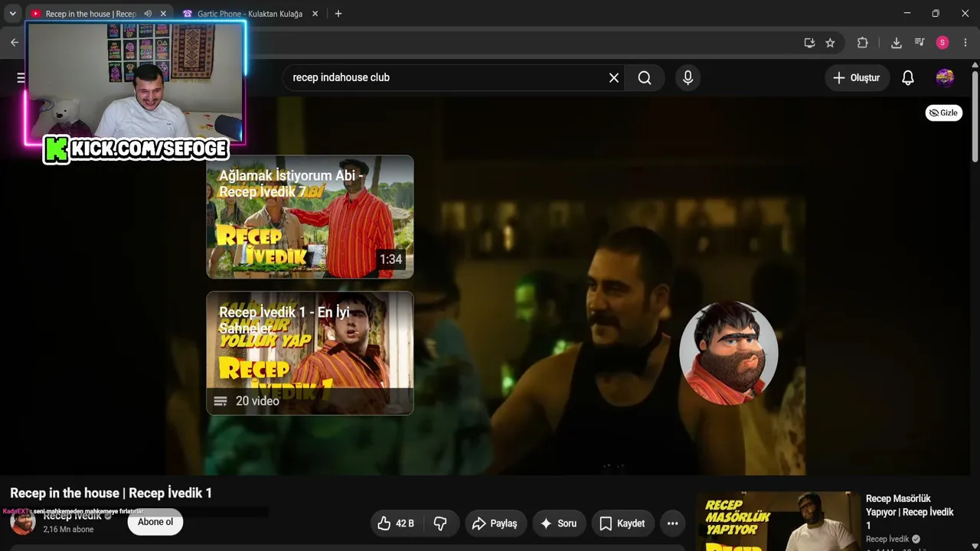Open the media controls icon in Chrome toolbar
Viewport: 980px width, 551px height.
920,43
